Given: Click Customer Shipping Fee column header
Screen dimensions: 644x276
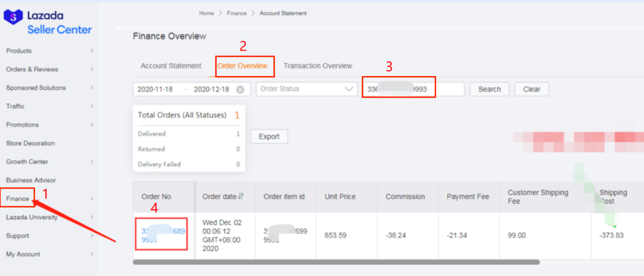Looking at the screenshot, I should click(538, 197).
